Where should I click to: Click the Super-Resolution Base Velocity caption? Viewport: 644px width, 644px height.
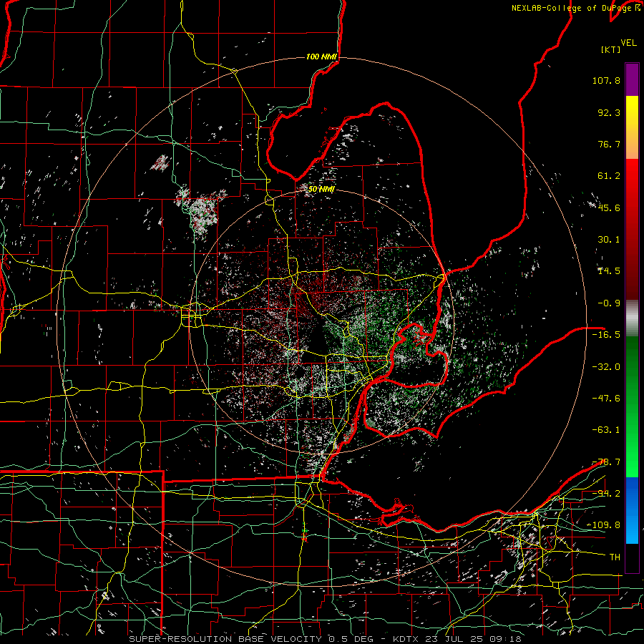[x=325, y=639]
